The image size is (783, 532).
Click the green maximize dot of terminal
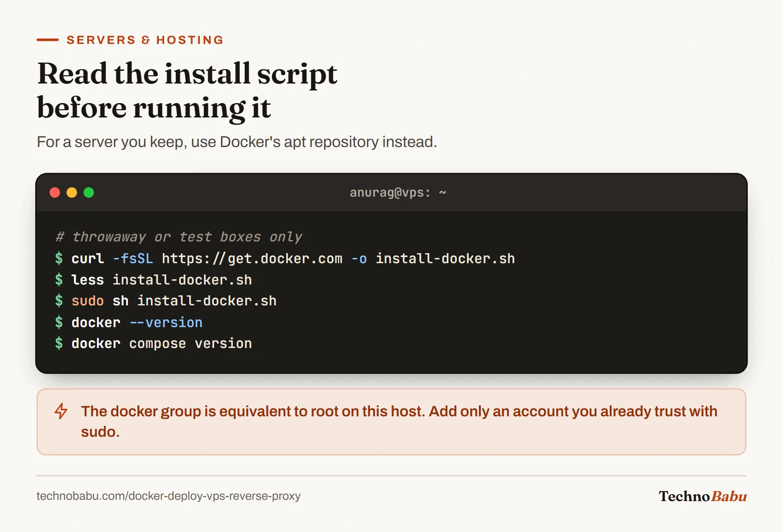tap(89, 193)
